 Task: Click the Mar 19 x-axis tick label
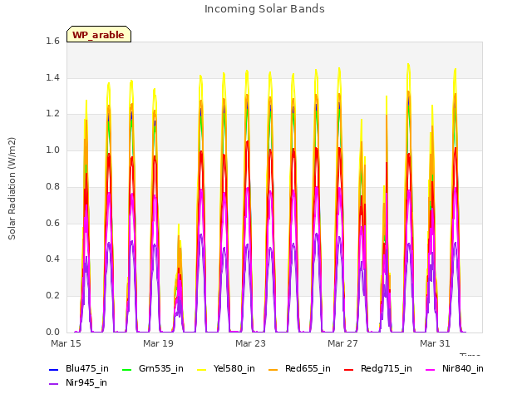(x=158, y=343)
